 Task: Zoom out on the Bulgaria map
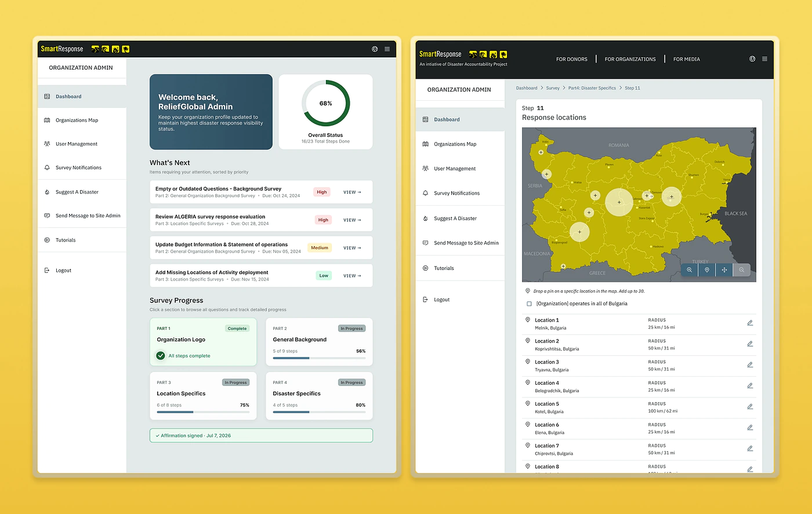pos(742,270)
